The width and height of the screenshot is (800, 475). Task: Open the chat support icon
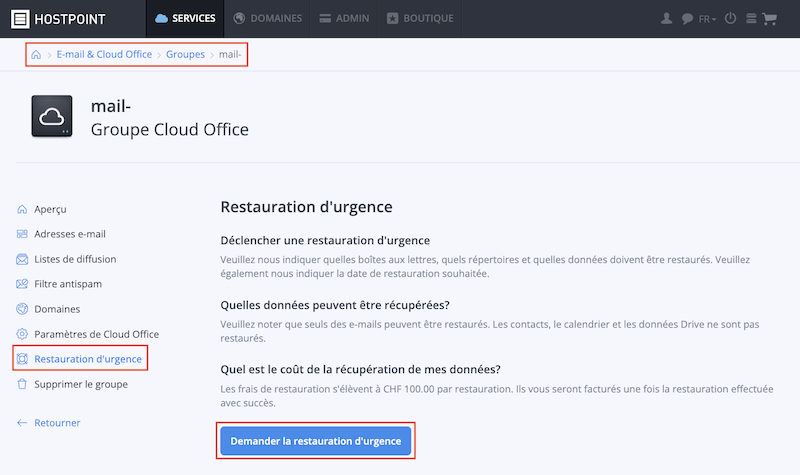pos(687,19)
